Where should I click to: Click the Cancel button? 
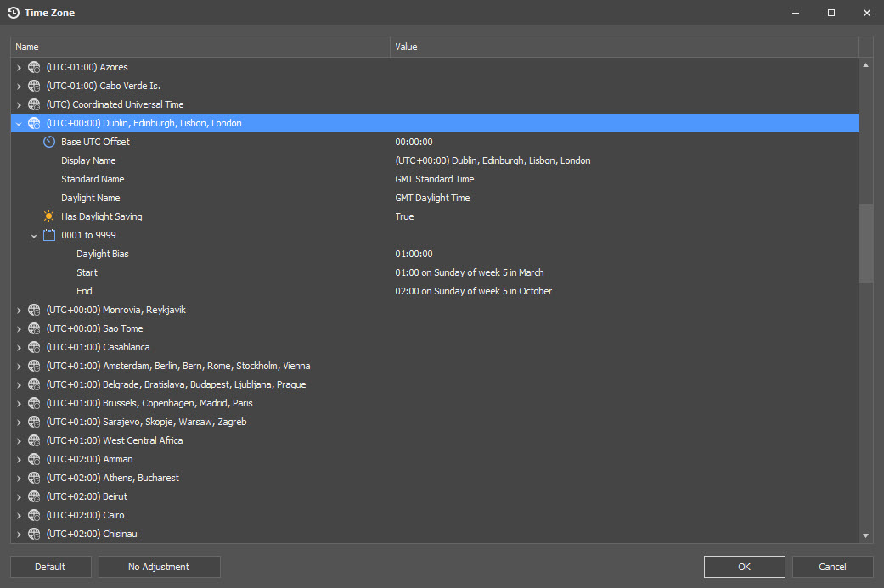click(x=832, y=567)
